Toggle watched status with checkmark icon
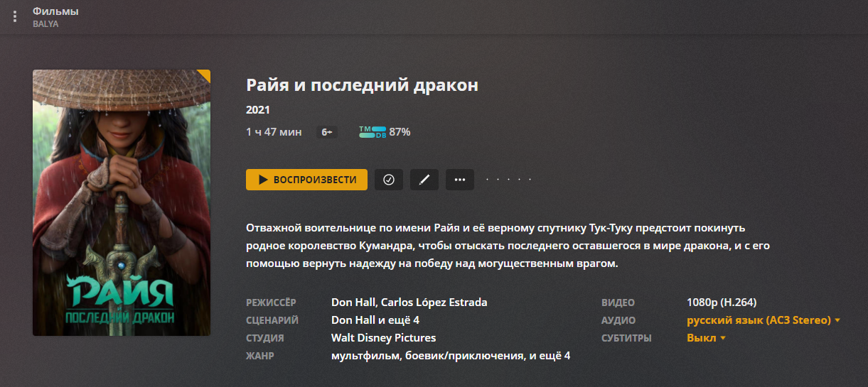Screen dimensions: 868x387 click(x=388, y=180)
